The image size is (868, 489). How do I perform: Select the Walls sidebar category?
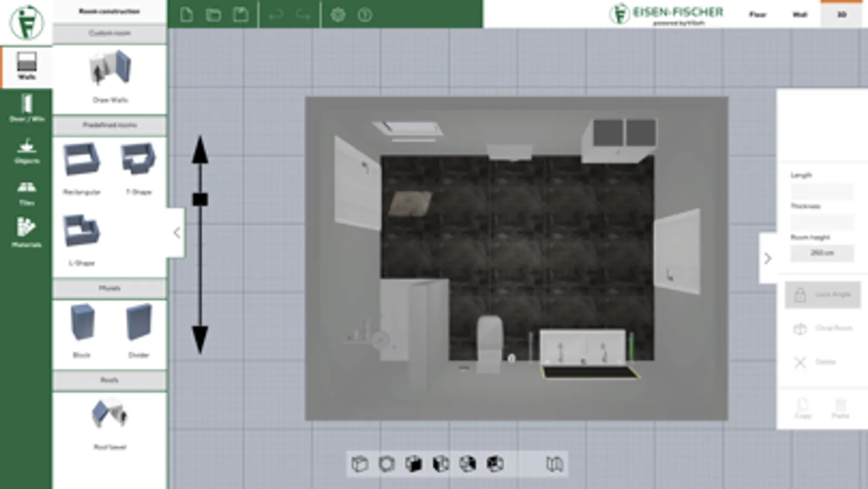26,67
